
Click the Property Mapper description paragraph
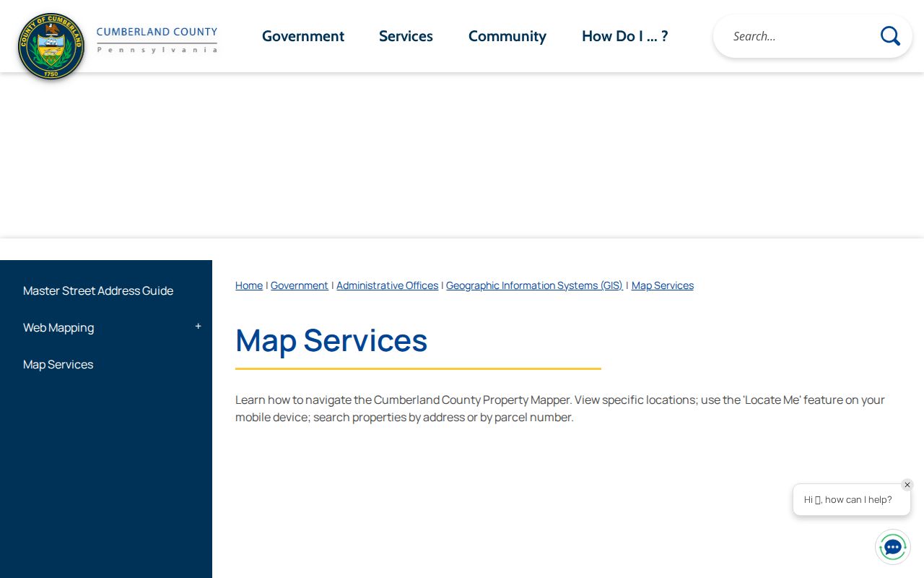[560, 408]
